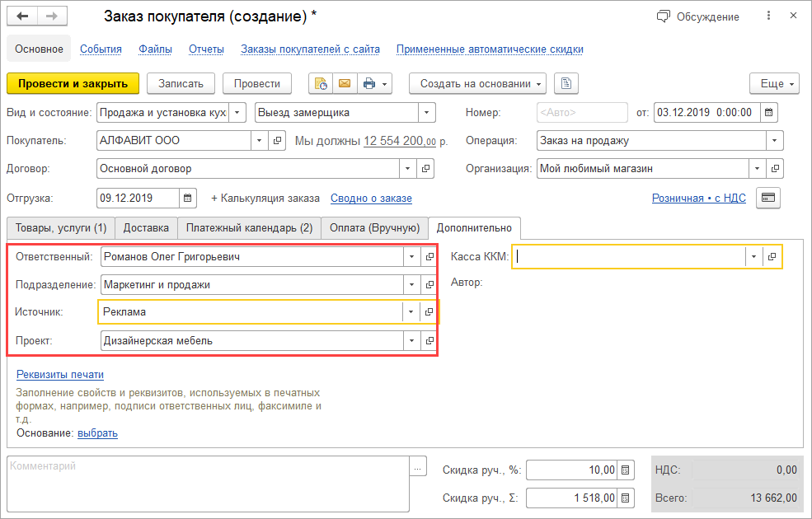
Task: Expand the Организация dropdown
Action: tap(757, 168)
